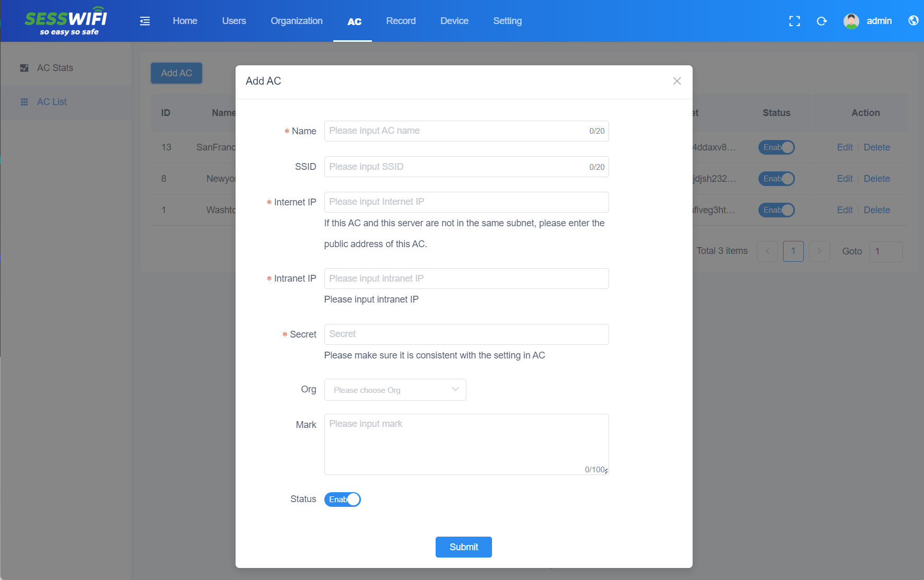This screenshot has height=580, width=924.
Task: Edit the AC with ID 1
Action: tap(845, 210)
